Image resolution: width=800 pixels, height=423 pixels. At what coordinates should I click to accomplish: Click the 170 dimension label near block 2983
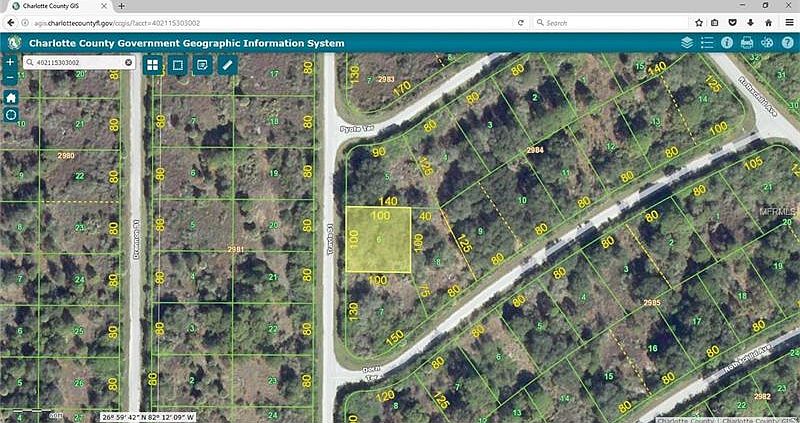(x=403, y=88)
